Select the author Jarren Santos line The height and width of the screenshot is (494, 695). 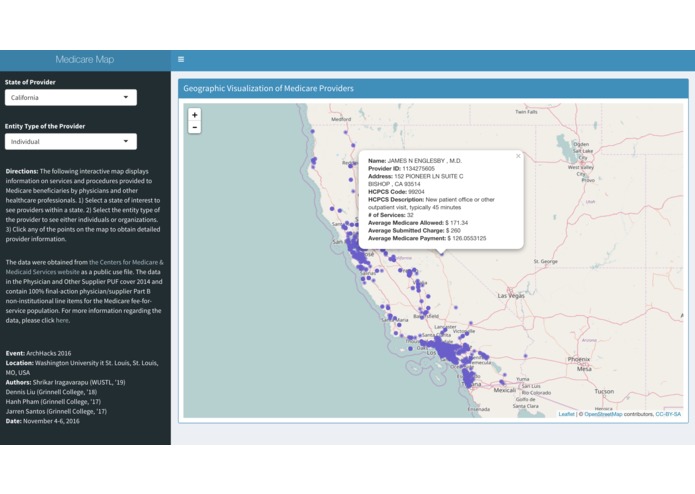tap(56, 411)
